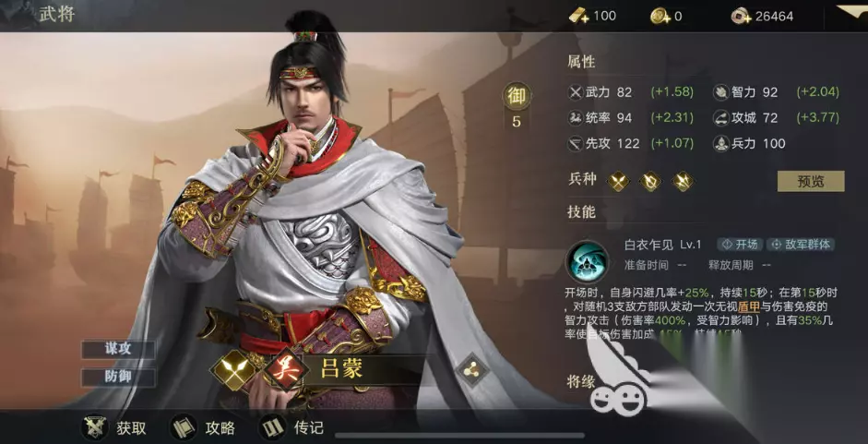Tap the 敌军群体 target tag
Screen dimensions: 868x444
point(801,245)
